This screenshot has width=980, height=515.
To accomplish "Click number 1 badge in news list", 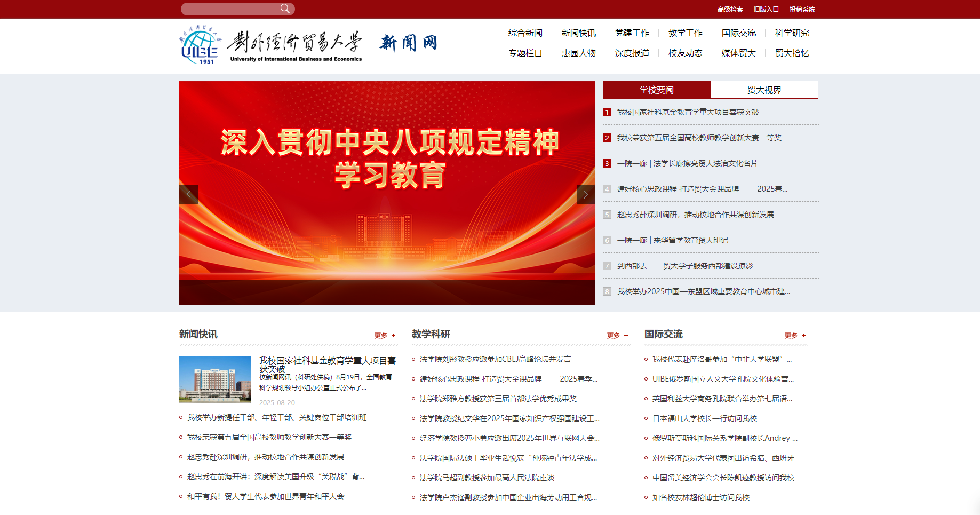I will [x=607, y=112].
